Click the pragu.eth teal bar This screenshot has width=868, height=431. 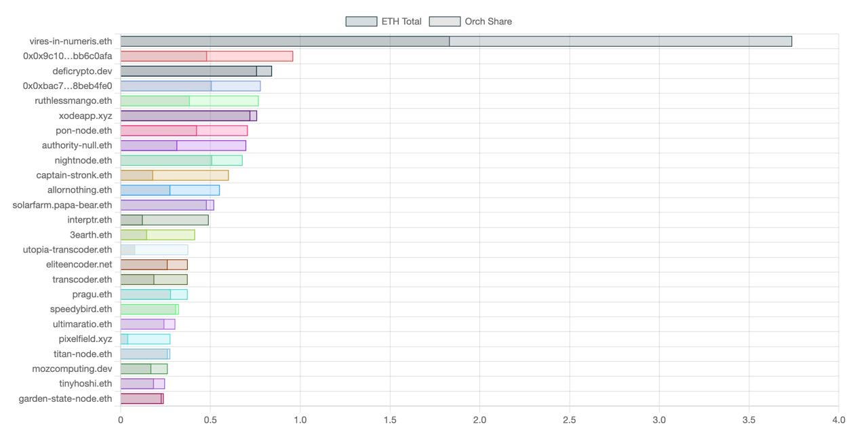coord(154,295)
